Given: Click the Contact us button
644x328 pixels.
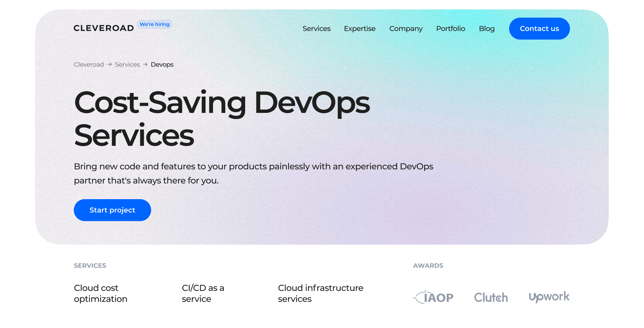Looking at the screenshot, I should (539, 28).
